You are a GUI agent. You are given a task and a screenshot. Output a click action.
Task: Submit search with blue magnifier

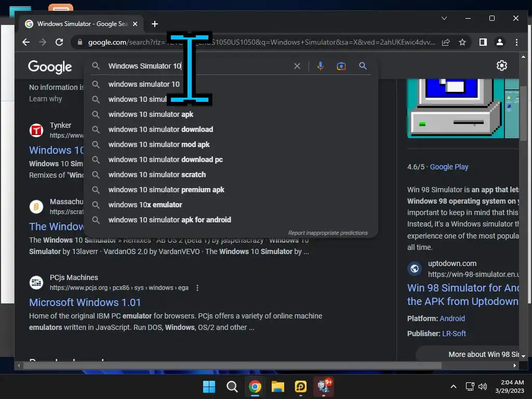point(363,66)
